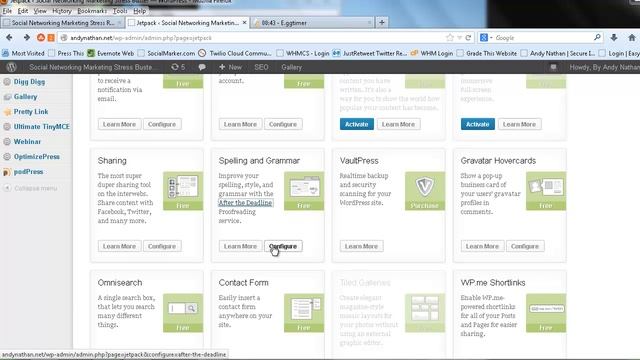640x360 pixels.
Task: Click the browser Forward arrow
Action: click(x=27, y=38)
